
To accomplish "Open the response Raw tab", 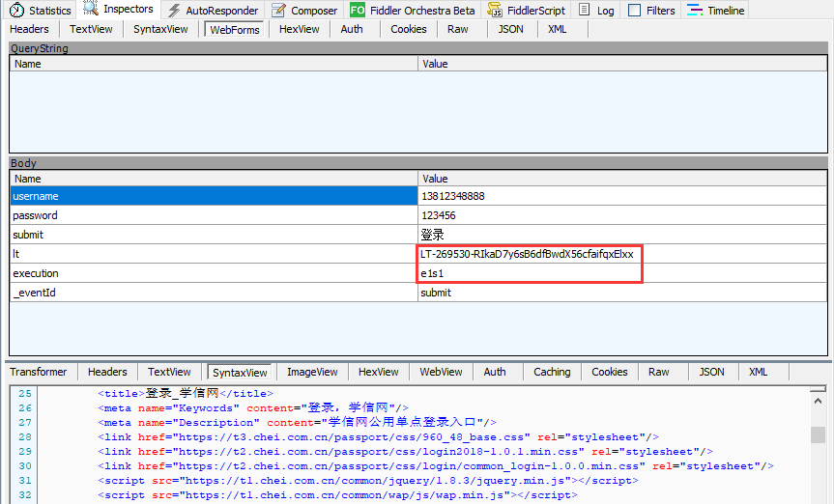I will [x=658, y=372].
